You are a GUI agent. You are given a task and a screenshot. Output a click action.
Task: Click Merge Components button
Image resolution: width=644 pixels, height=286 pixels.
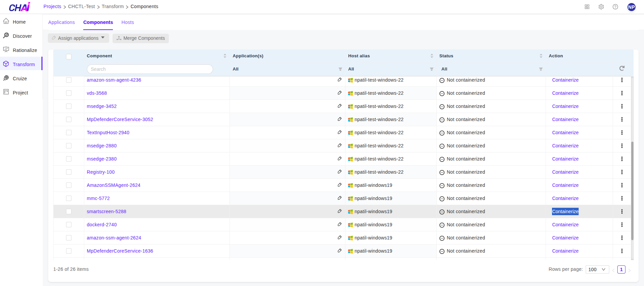coord(141,38)
